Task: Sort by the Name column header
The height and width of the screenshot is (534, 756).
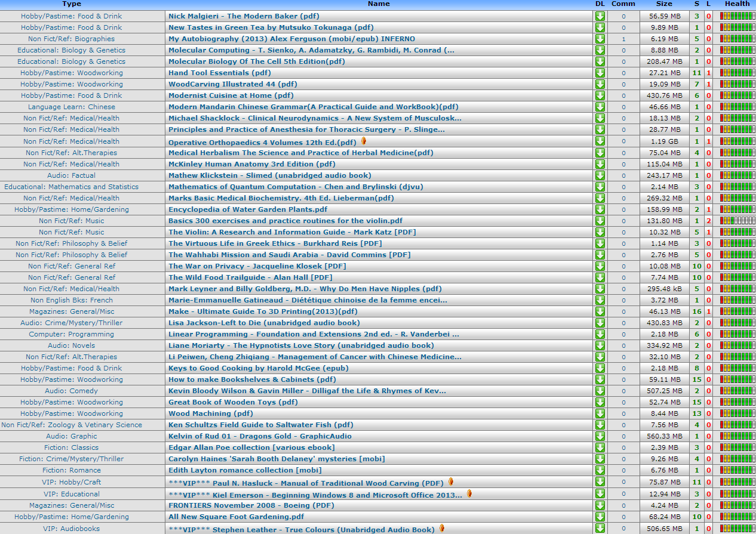Action: point(379,4)
